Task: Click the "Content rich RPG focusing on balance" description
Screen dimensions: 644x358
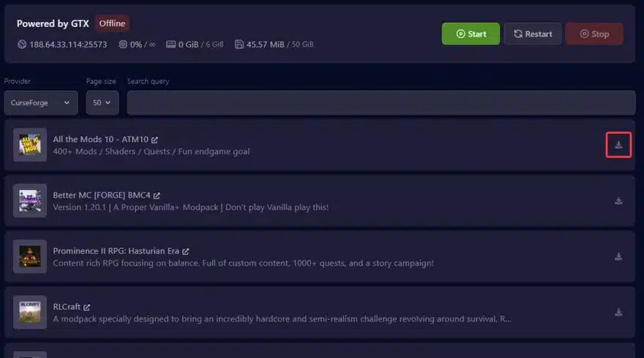Action: (x=243, y=263)
